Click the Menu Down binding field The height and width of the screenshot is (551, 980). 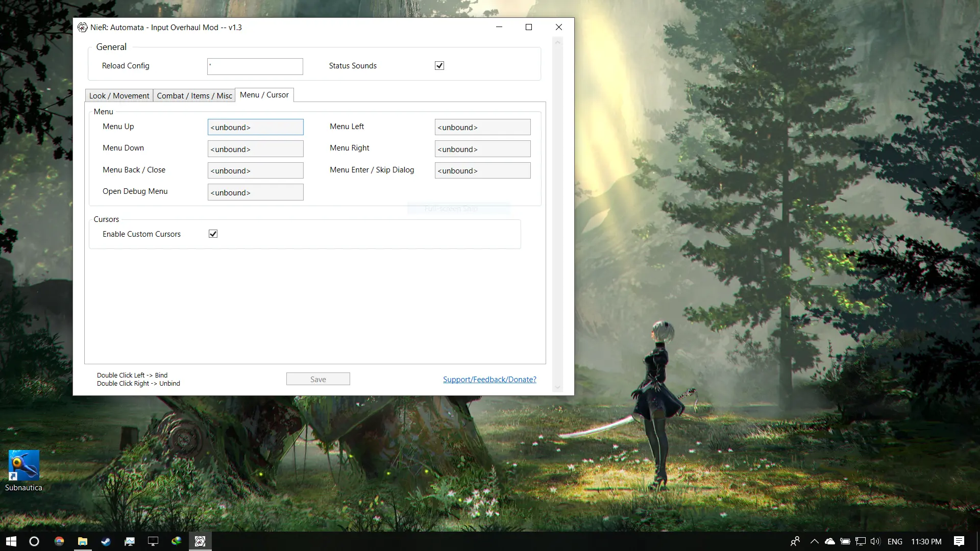255,149
